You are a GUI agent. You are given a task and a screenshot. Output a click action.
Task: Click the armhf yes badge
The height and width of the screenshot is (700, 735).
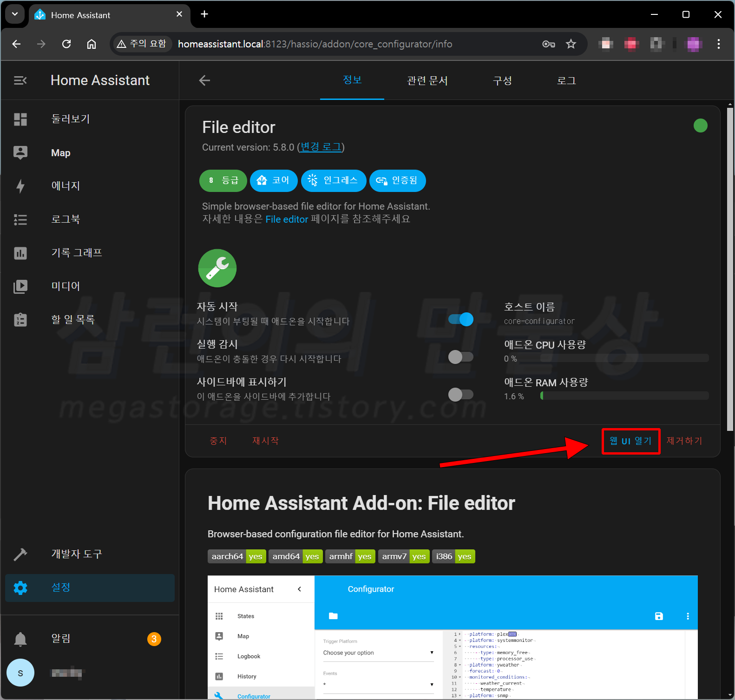350,556
